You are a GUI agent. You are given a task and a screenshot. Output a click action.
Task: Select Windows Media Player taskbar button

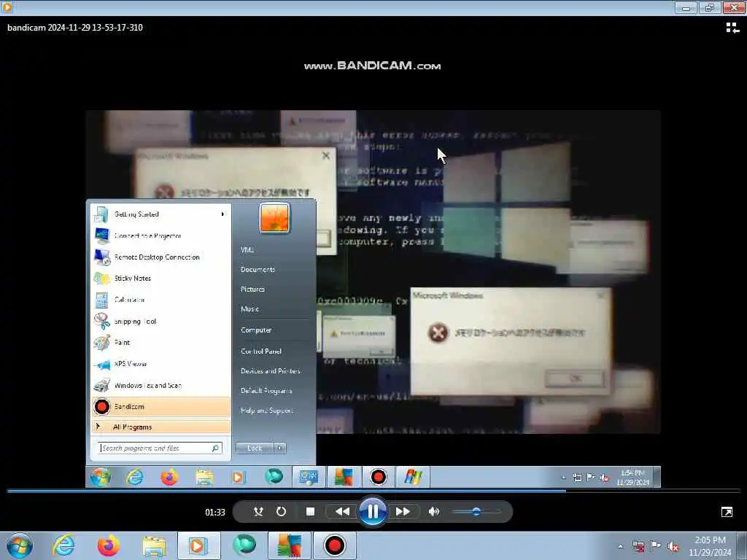198,545
